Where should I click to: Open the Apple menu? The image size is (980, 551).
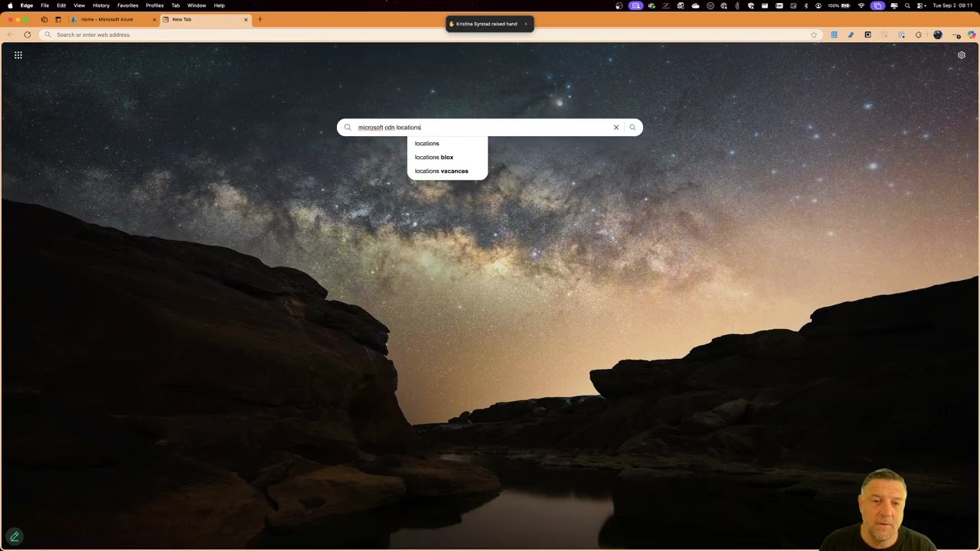coord(10,5)
